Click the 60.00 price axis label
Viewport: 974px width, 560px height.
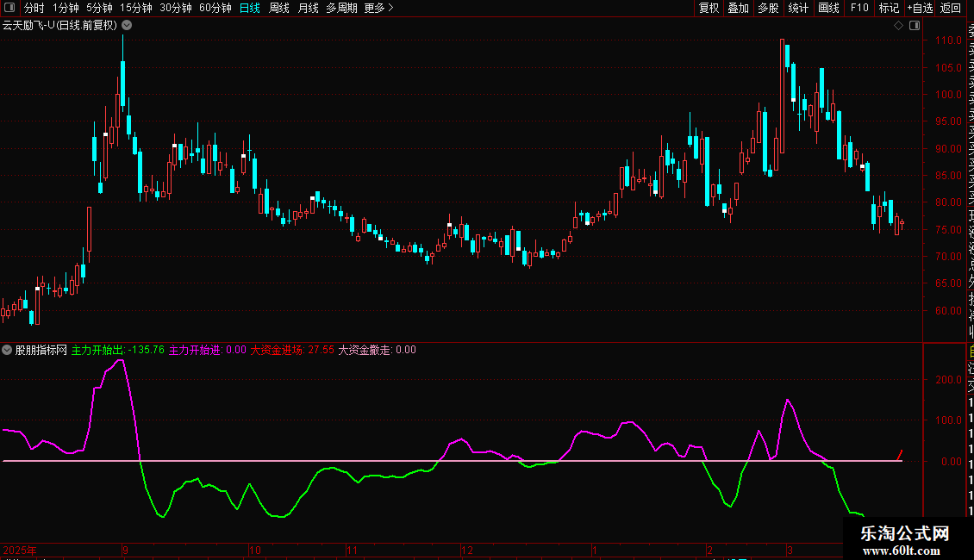(948, 310)
